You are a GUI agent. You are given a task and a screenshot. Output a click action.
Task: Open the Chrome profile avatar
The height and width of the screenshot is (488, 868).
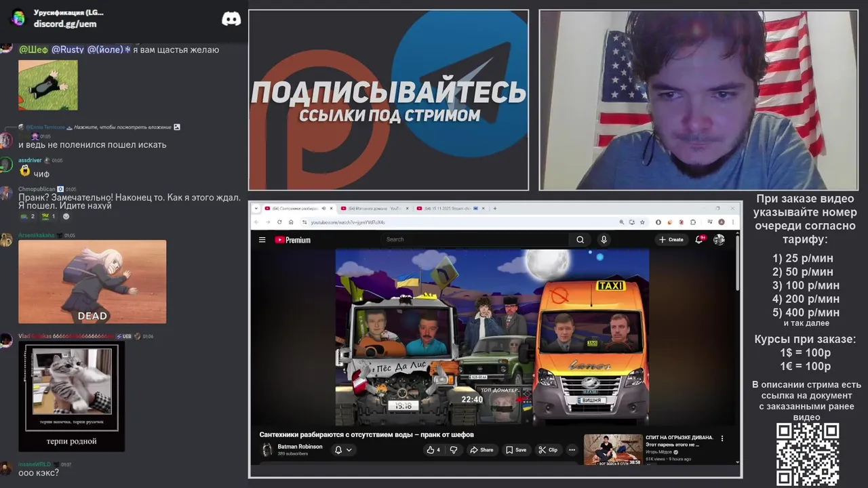coord(722,222)
